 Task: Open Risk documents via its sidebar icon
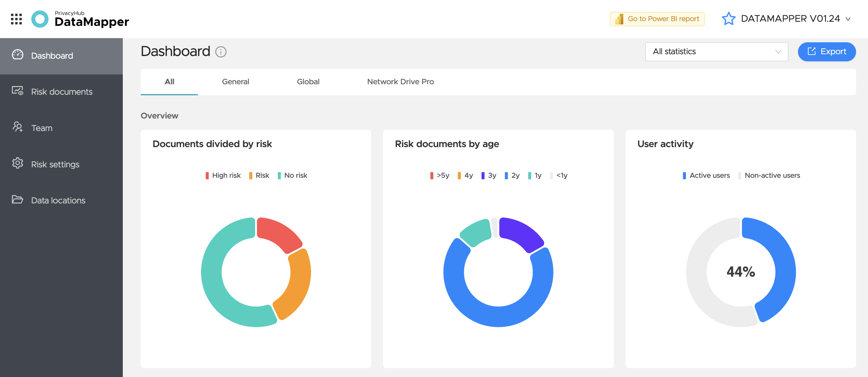18,91
